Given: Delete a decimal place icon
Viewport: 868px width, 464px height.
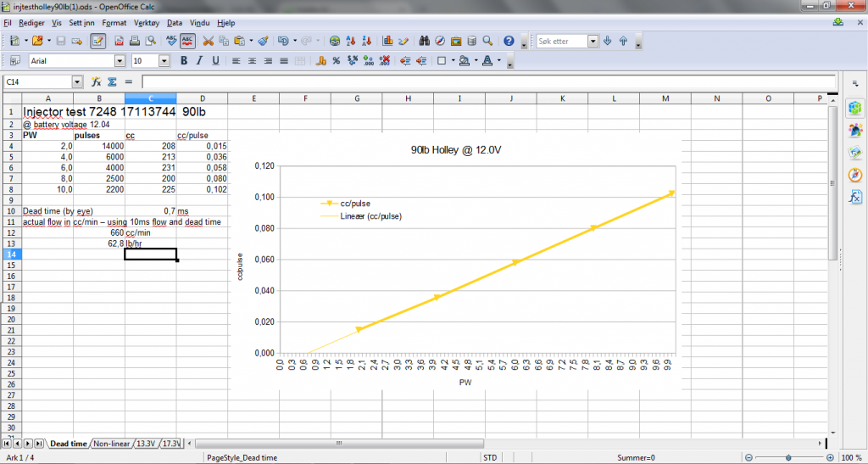Looking at the screenshot, I should click(386, 61).
